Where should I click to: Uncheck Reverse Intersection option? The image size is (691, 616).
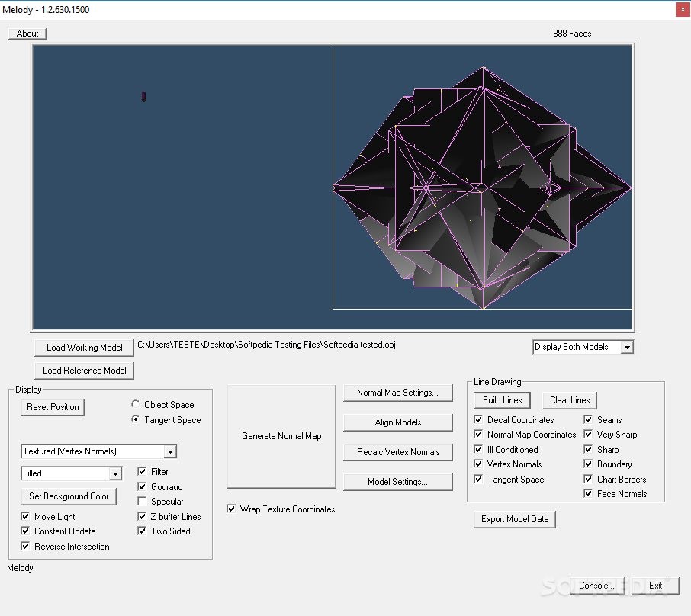[x=26, y=547]
